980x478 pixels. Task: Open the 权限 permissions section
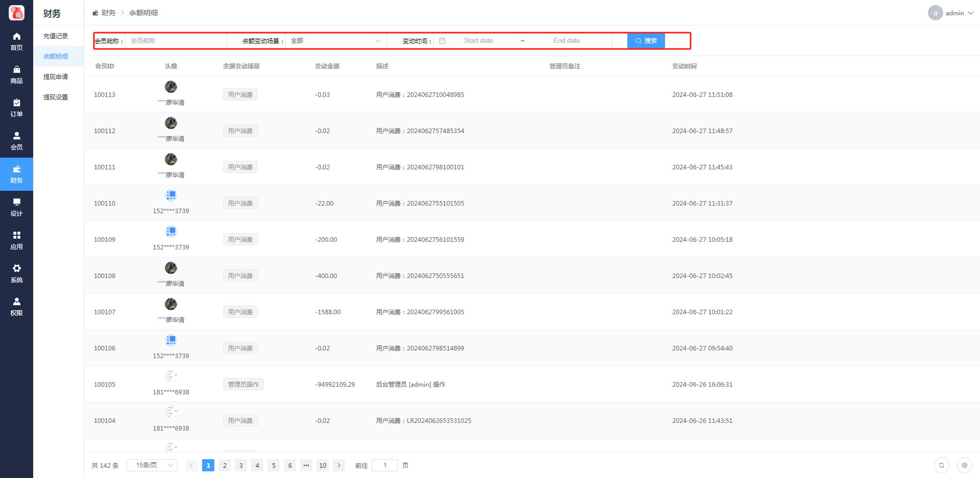[x=16, y=307]
